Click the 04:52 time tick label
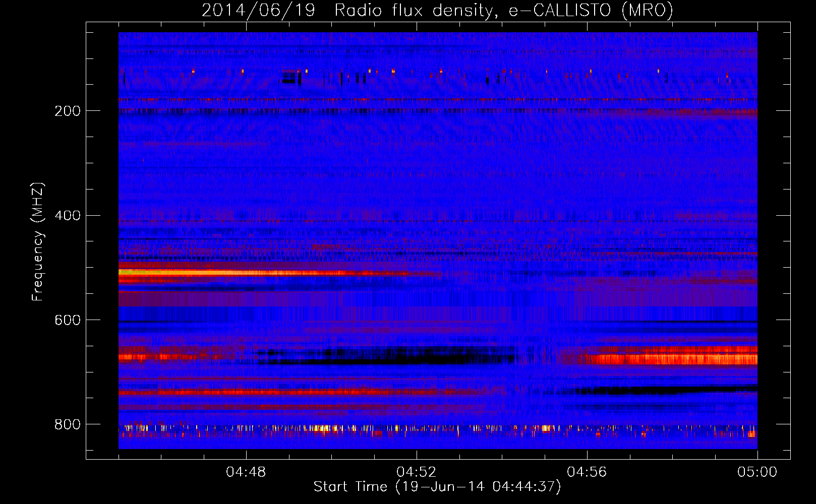Image resolution: width=816 pixels, height=504 pixels. click(x=417, y=472)
